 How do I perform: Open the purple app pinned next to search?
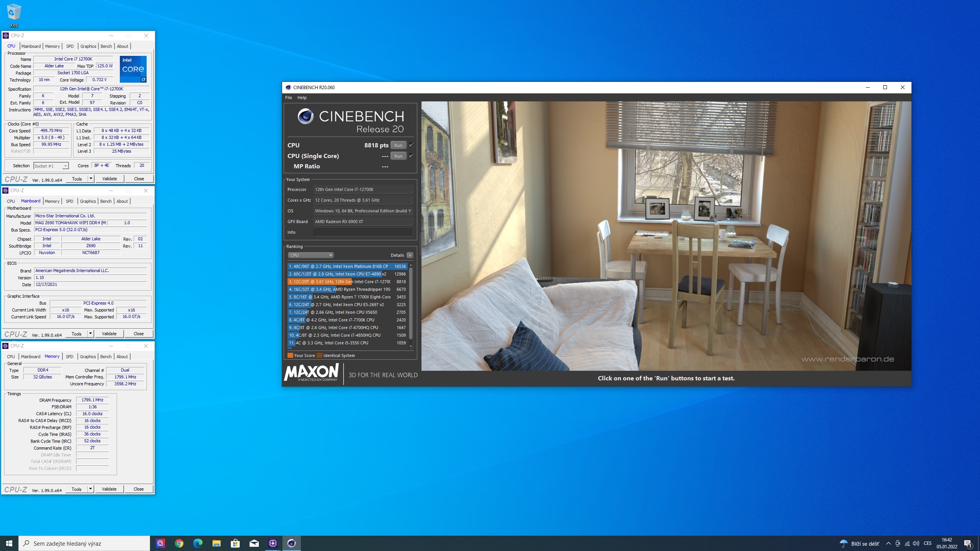[x=160, y=543]
